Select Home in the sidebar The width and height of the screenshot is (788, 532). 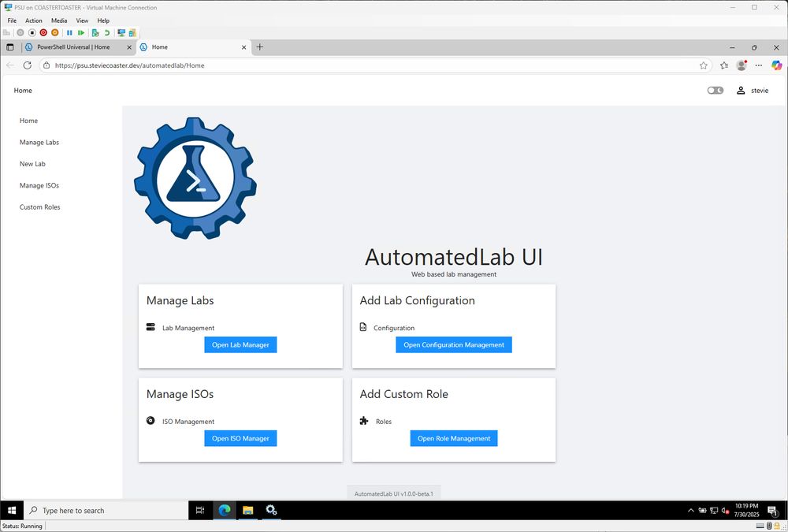coord(28,121)
